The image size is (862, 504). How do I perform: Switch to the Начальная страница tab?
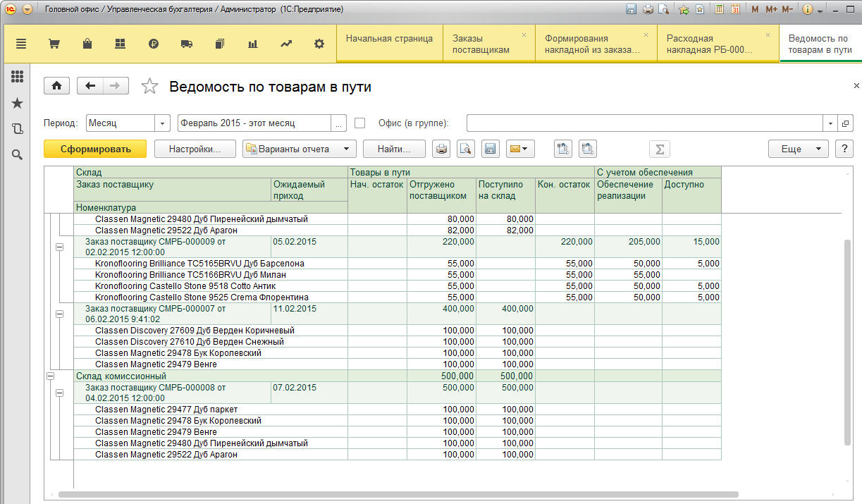click(x=390, y=44)
